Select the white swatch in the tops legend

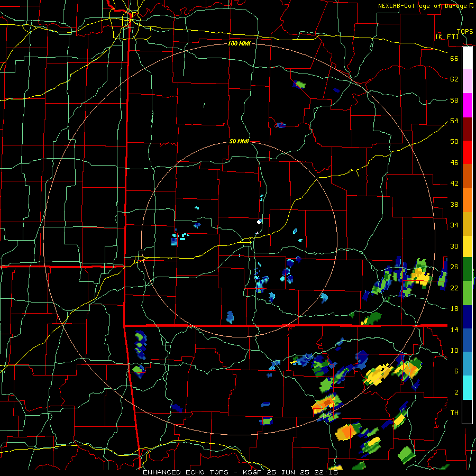tap(467, 58)
